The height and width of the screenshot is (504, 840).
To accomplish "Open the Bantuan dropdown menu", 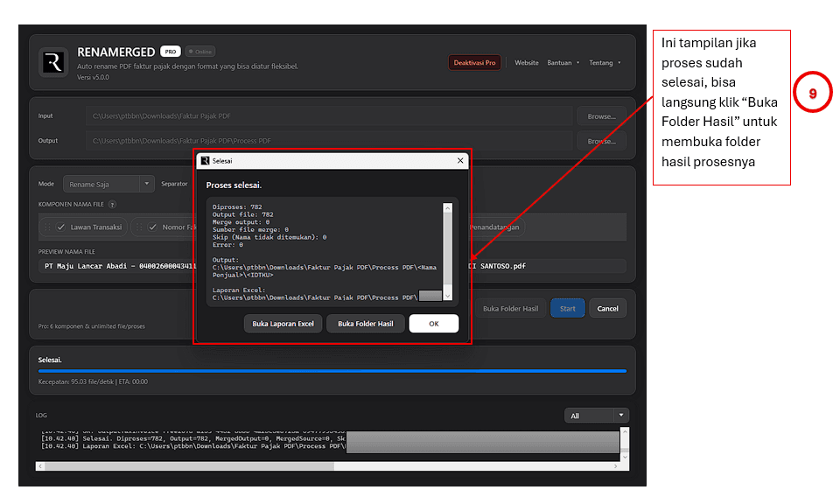I will coord(563,63).
